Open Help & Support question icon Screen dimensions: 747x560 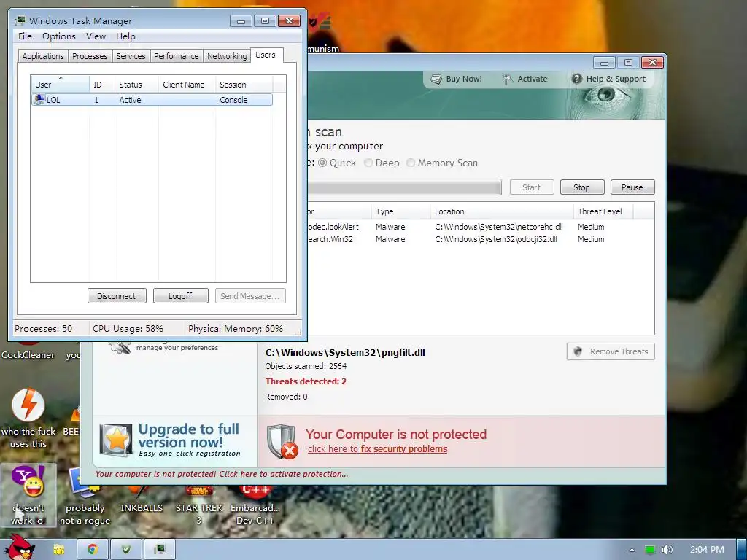[576, 79]
